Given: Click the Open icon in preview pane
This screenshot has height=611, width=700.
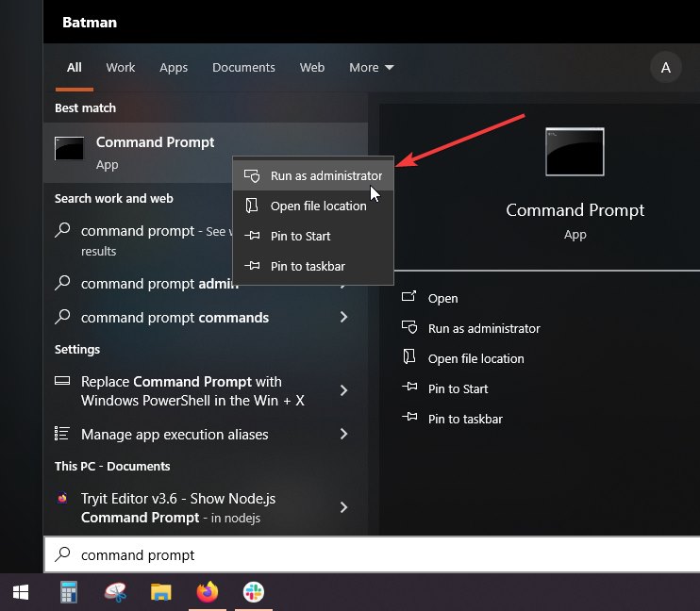Looking at the screenshot, I should pos(408,296).
